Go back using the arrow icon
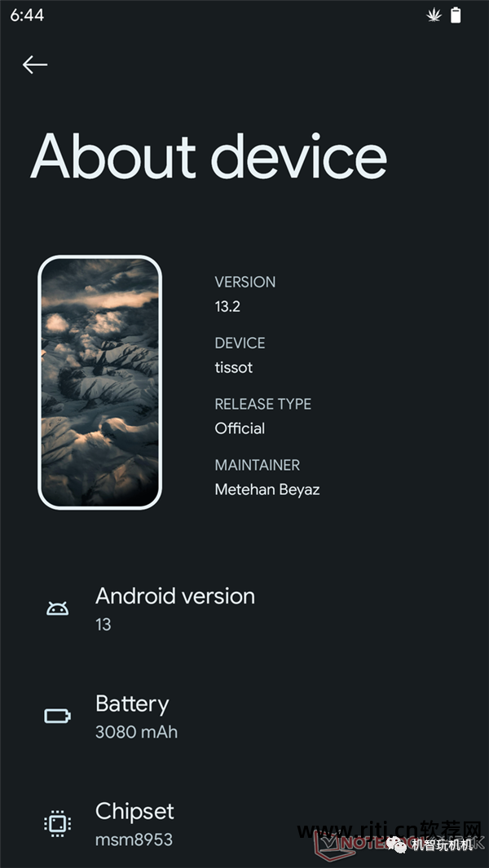489x868 pixels. tap(34, 65)
